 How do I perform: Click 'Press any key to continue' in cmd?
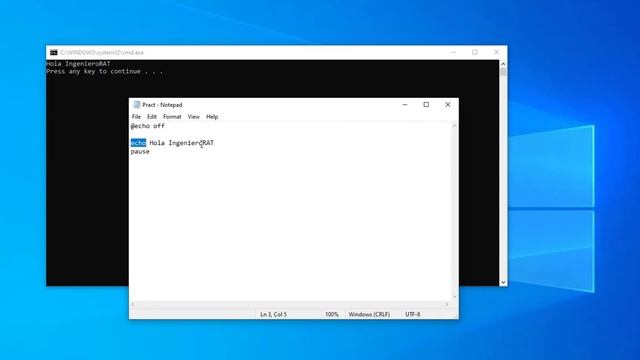(x=93, y=71)
